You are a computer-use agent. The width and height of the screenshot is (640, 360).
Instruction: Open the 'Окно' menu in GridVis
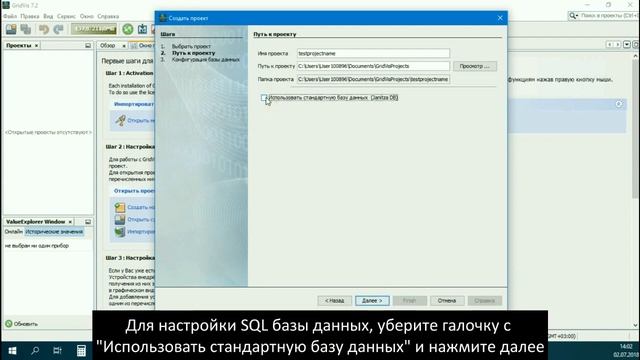[x=87, y=16]
